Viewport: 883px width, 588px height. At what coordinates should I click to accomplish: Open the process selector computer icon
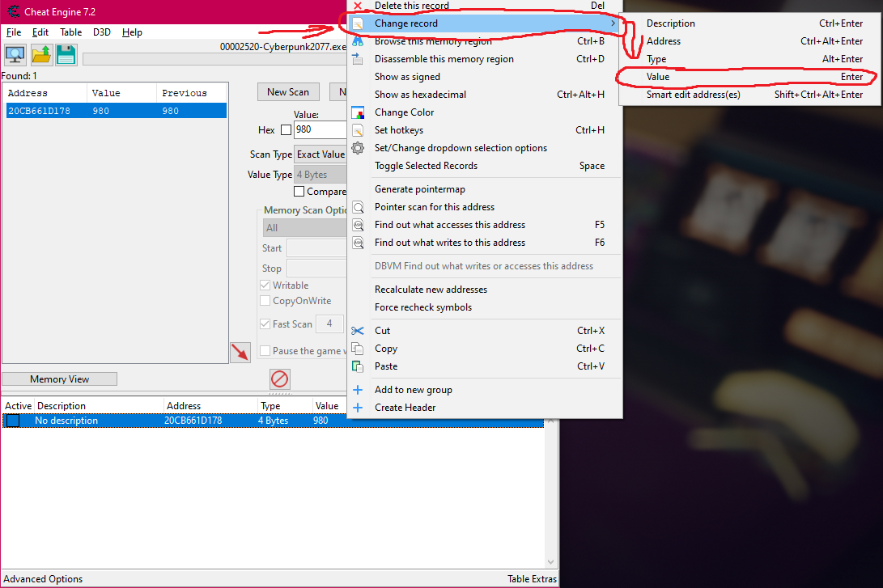tap(15, 54)
